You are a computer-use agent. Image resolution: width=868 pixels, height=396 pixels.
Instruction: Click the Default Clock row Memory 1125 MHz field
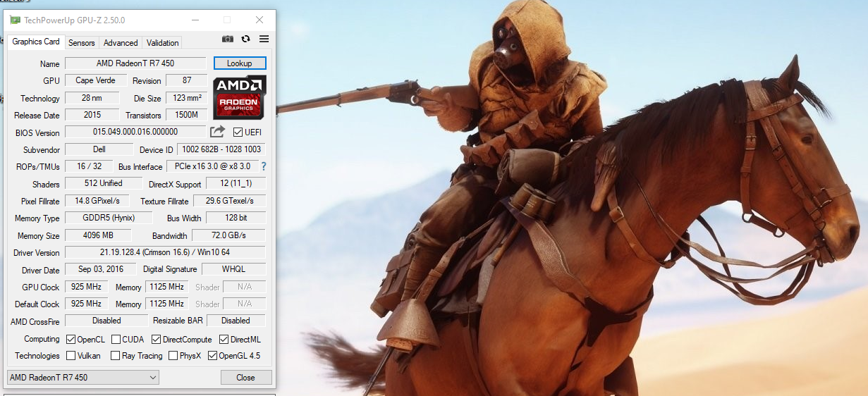166,304
